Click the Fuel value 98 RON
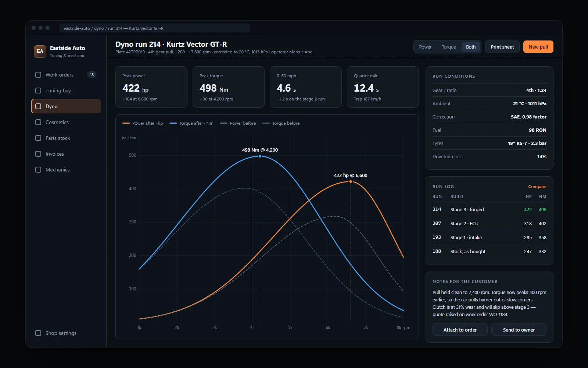This screenshot has width=588, height=368. (x=538, y=130)
